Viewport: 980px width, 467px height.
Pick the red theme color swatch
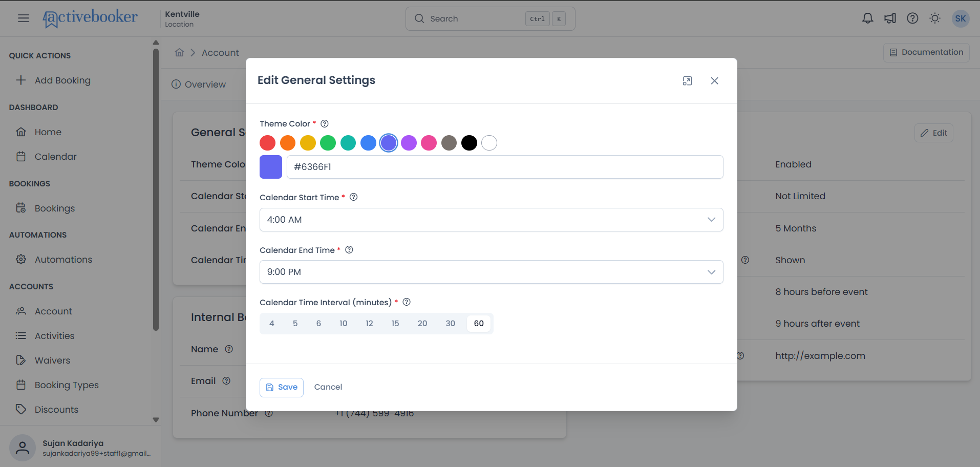point(268,143)
